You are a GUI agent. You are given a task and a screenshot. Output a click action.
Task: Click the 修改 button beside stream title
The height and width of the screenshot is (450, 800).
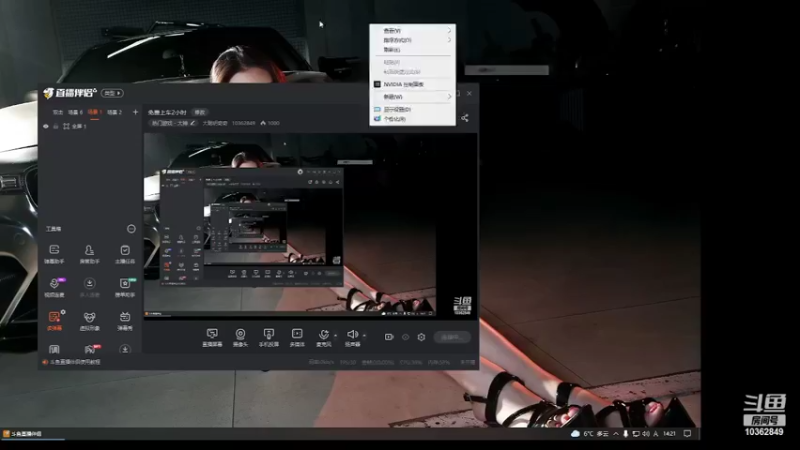coord(199,112)
